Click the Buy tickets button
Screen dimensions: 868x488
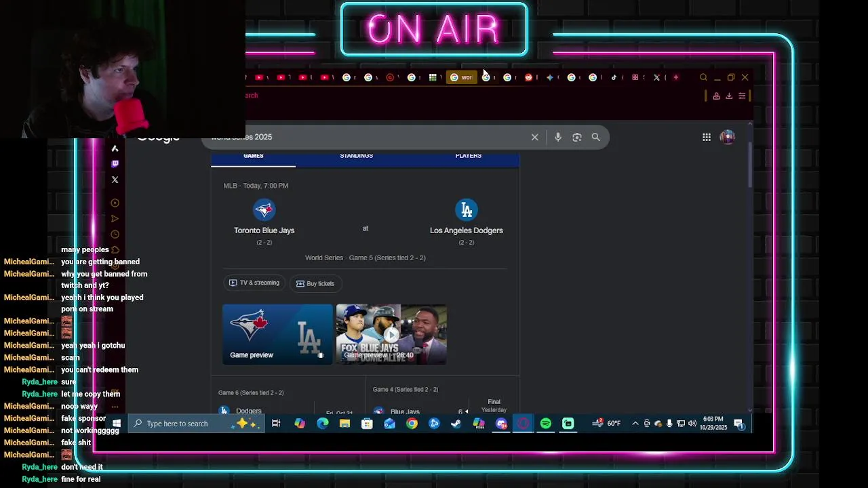315,283
